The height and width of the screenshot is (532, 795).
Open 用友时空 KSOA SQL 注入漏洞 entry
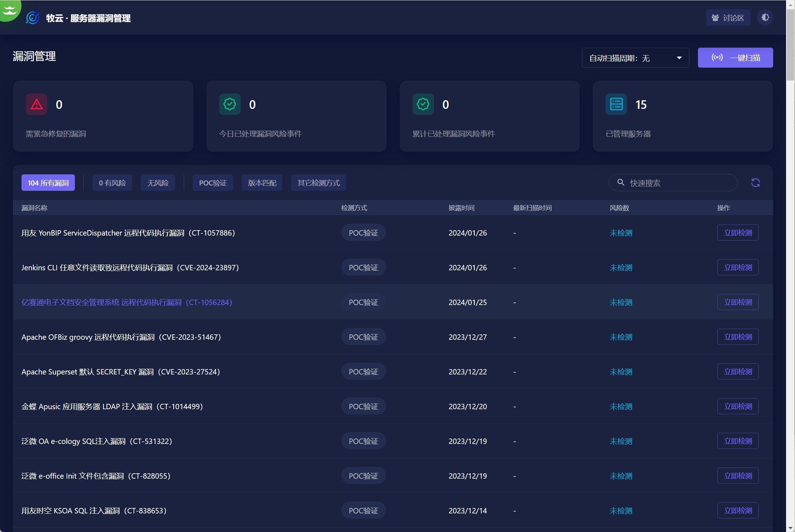pyautogui.click(x=94, y=511)
